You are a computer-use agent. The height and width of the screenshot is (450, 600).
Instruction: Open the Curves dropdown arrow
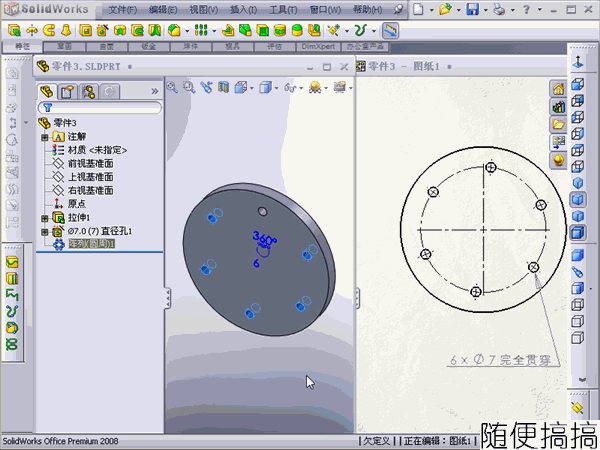coord(374,31)
